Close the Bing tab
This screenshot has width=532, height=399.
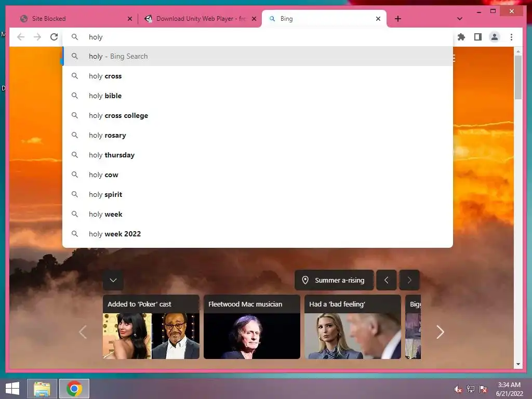(378, 19)
